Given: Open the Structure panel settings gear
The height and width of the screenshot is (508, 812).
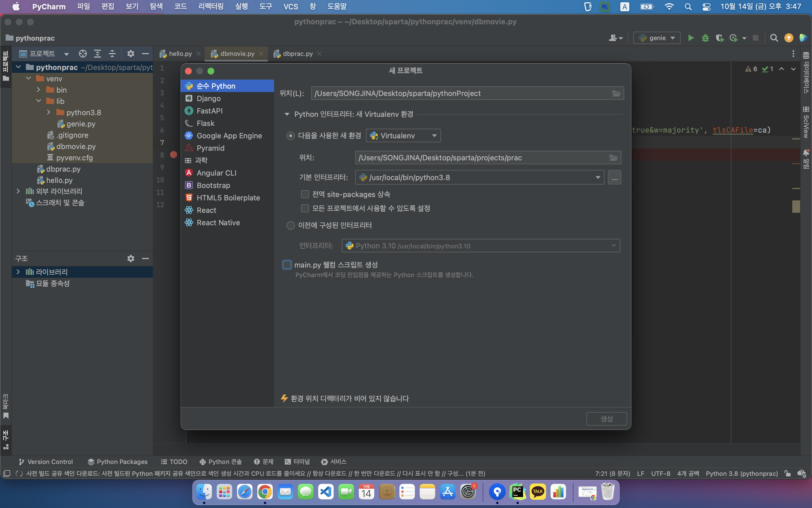Looking at the screenshot, I should pos(131,258).
